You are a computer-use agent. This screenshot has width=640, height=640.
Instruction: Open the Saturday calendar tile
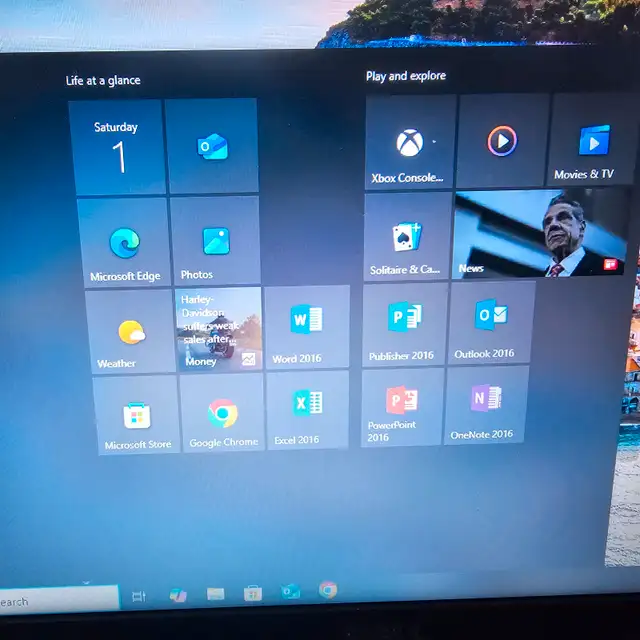pyautogui.click(x=117, y=148)
